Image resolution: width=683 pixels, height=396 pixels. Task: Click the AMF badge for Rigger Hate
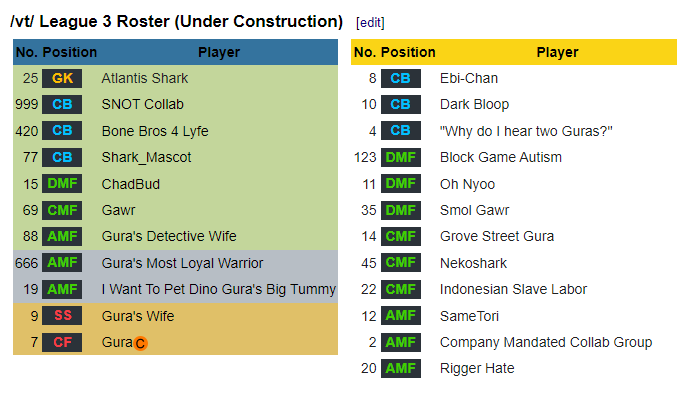(x=401, y=369)
